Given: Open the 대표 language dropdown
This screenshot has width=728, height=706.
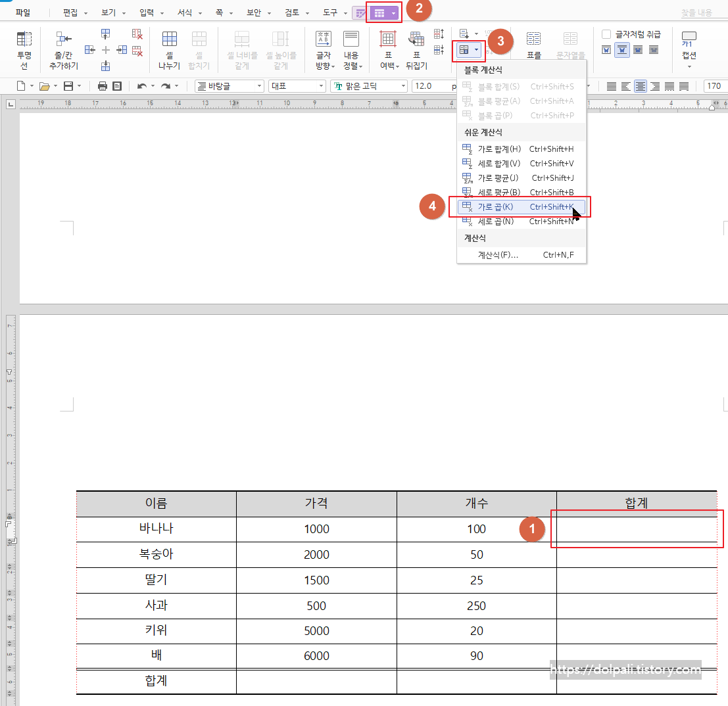Looking at the screenshot, I should (297, 86).
